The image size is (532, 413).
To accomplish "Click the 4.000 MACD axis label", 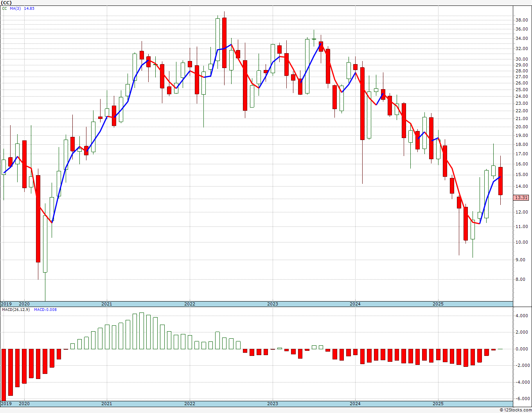I will click(x=523, y=316).
